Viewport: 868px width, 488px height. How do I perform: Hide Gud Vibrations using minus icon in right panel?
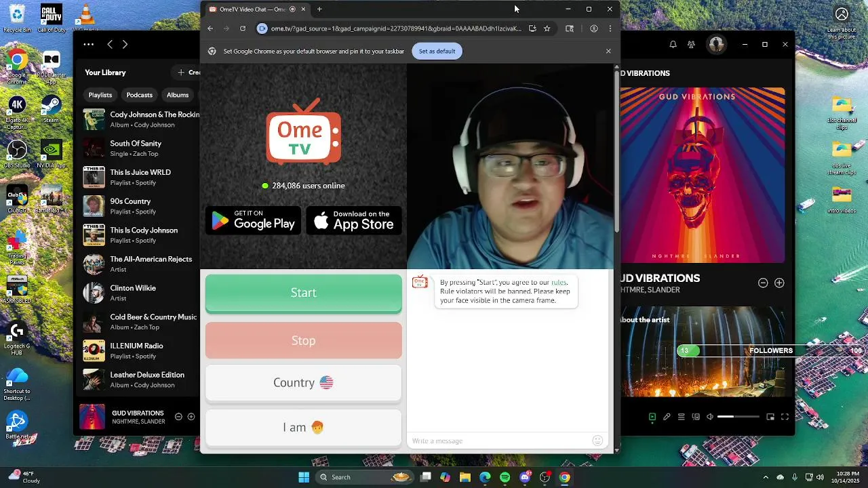coord(763,283)
